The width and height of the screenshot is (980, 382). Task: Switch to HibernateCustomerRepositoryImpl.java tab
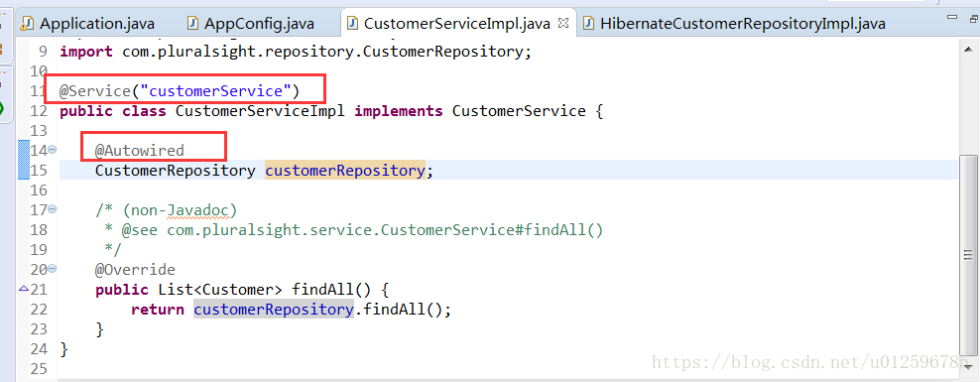[x=734, y=24]
